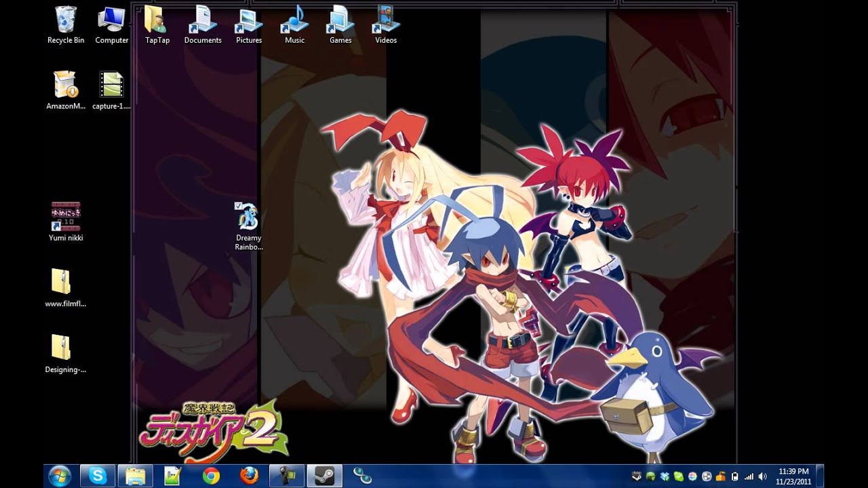The width and height of the screenshot is (868, 488).
Task: Launch Google Chrome from the taskbar
Action: (x=211, y=476)
